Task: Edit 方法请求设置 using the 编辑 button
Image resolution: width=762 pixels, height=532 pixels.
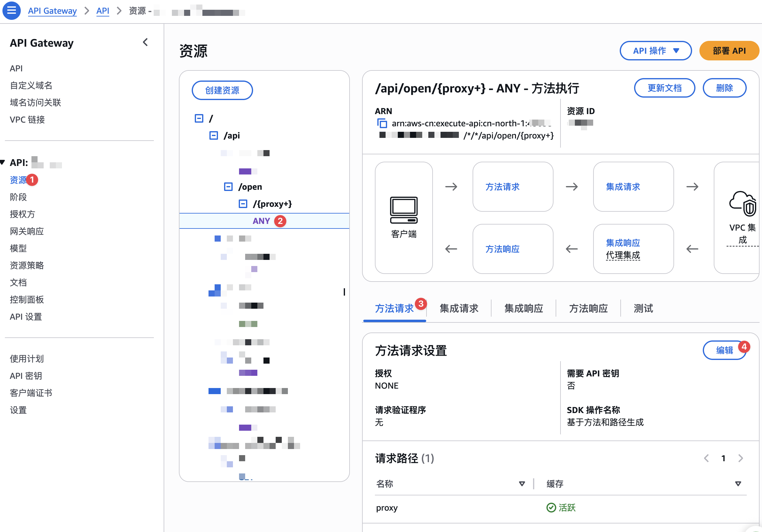Action: [724, 350]
